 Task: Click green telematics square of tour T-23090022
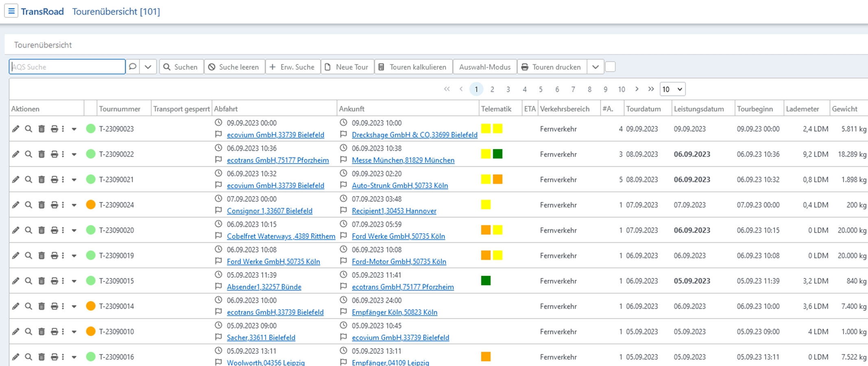click(497, 154)
